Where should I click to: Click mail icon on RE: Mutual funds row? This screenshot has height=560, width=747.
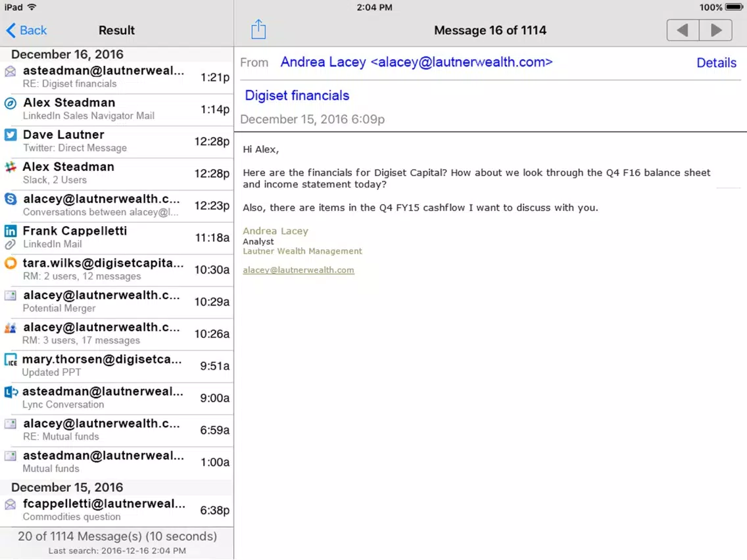[10, 424]
